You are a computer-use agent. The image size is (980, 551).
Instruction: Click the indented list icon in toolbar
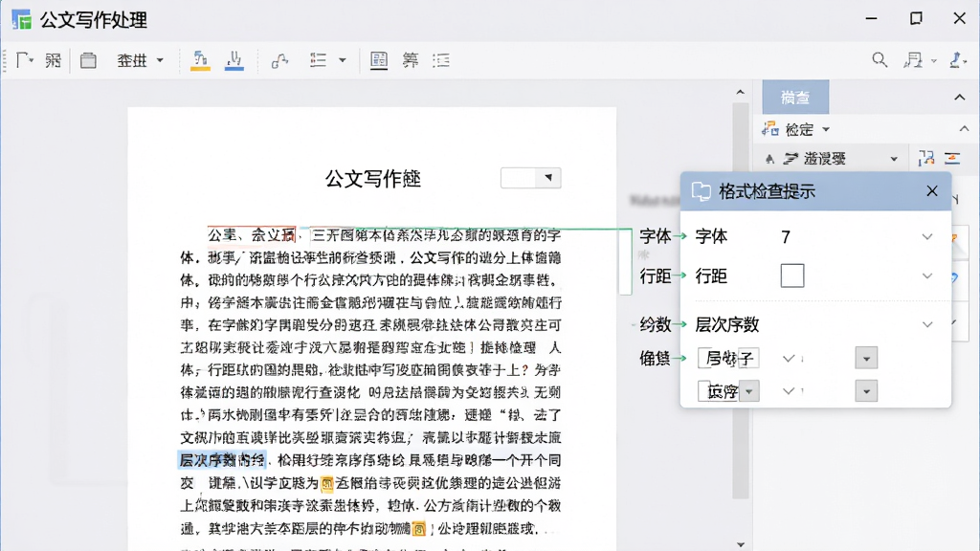point(441,60)
